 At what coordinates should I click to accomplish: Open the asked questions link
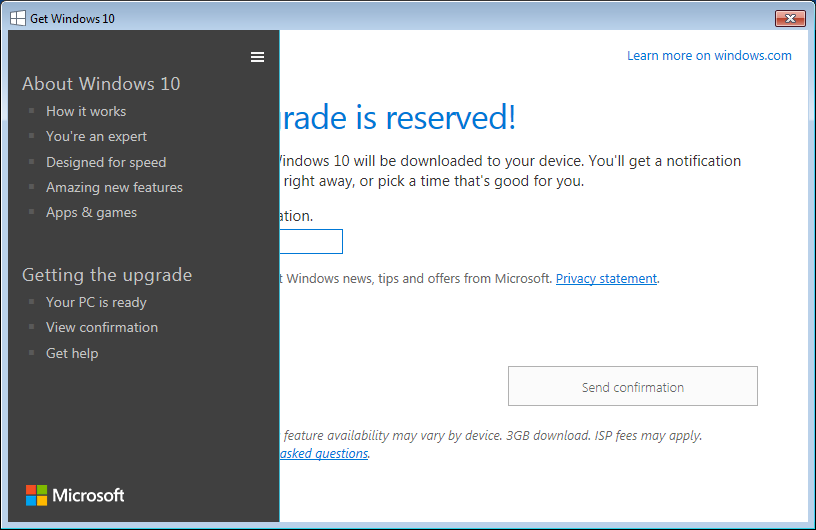(324, 453)
